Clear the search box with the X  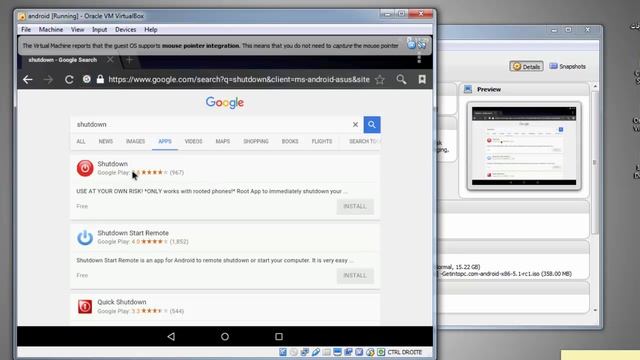(x=355, y=124)
